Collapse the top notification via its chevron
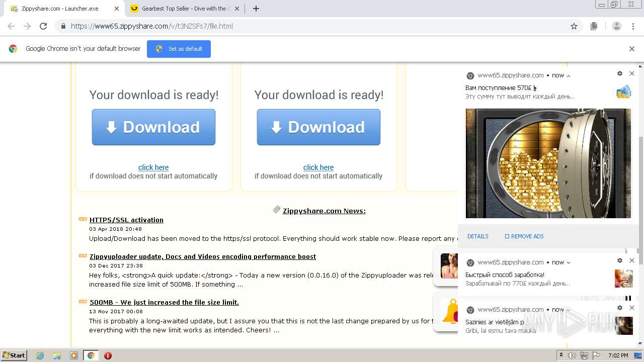This screenshot has width=644, height=362. [569, 75]
